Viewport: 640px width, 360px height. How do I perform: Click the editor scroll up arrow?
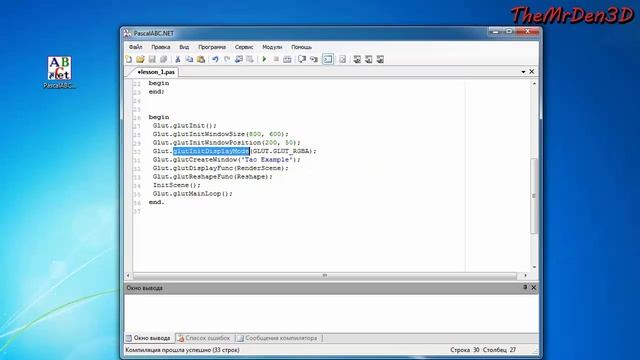tap(534, 84)
